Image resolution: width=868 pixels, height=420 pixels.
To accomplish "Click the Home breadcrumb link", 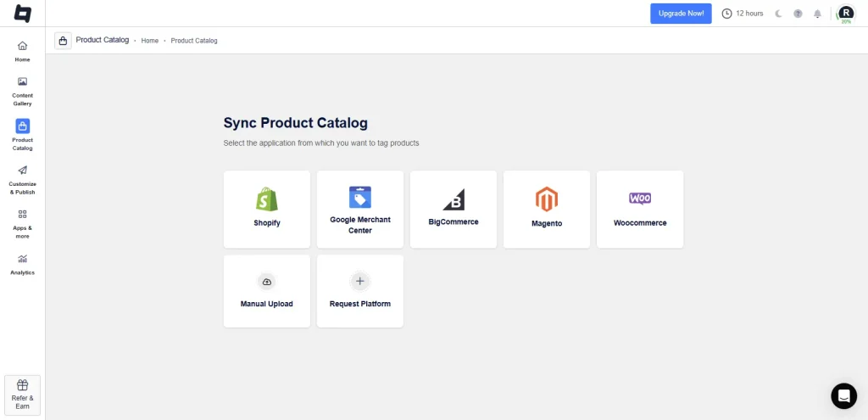I will pyautogui.click(x=149, y=41).
